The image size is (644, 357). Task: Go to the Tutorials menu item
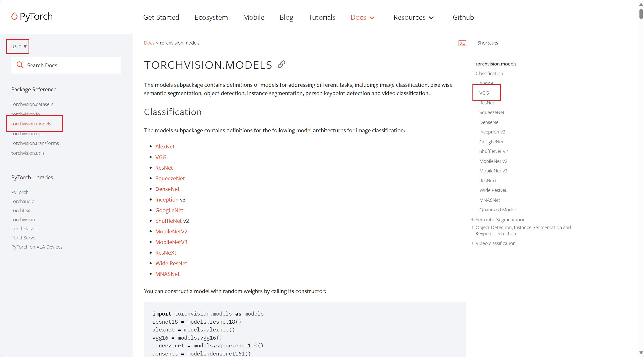[322, 17]
